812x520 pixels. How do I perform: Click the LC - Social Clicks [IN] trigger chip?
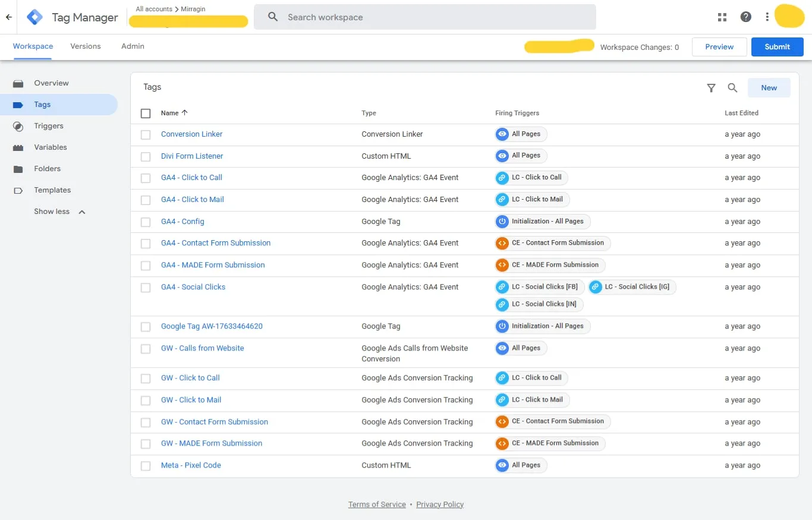click(539, 304)
